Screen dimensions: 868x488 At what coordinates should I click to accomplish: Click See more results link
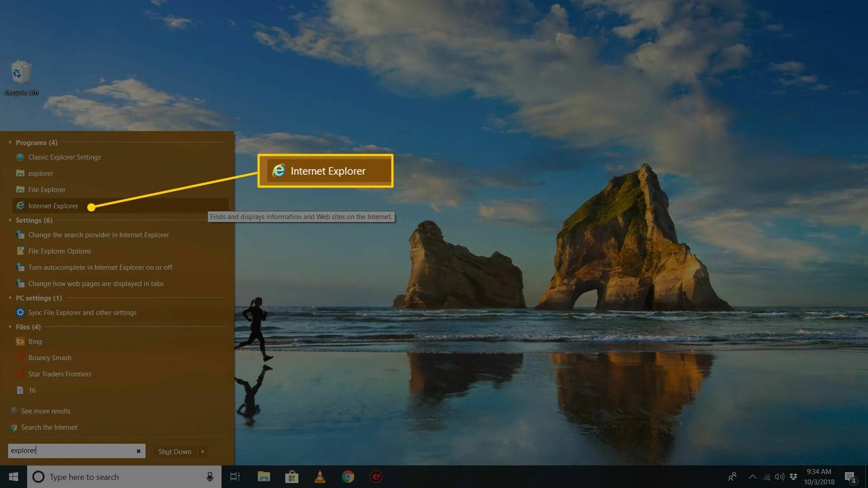pyautogui.click(x=46, y=411)
